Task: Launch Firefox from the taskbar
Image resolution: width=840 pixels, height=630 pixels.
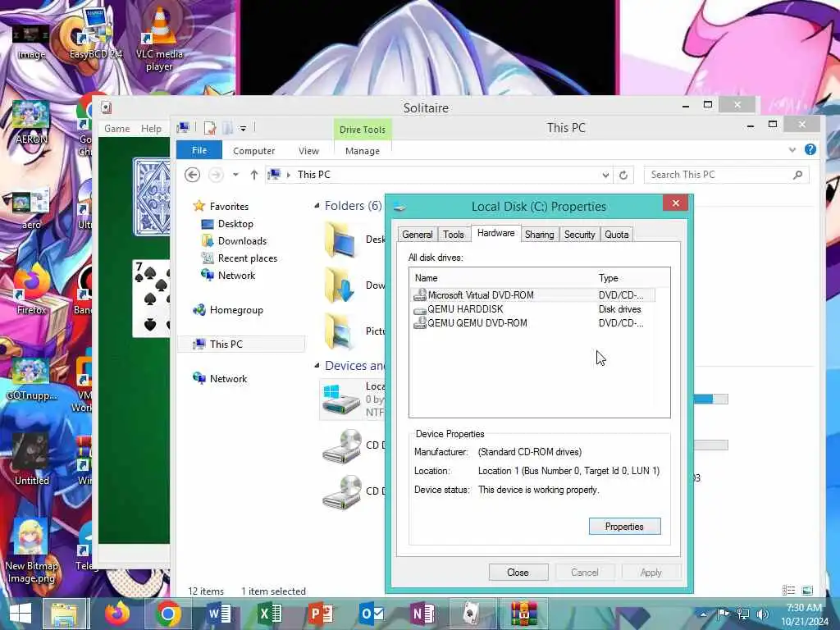Action: 117,614
